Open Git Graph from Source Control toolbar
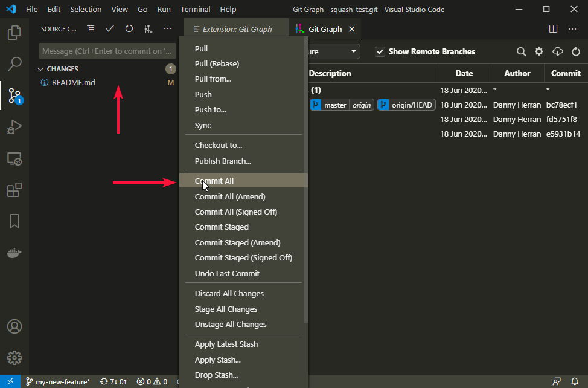Image resolution: width=588 pixels, height=388 pixels. pos(149,29)
